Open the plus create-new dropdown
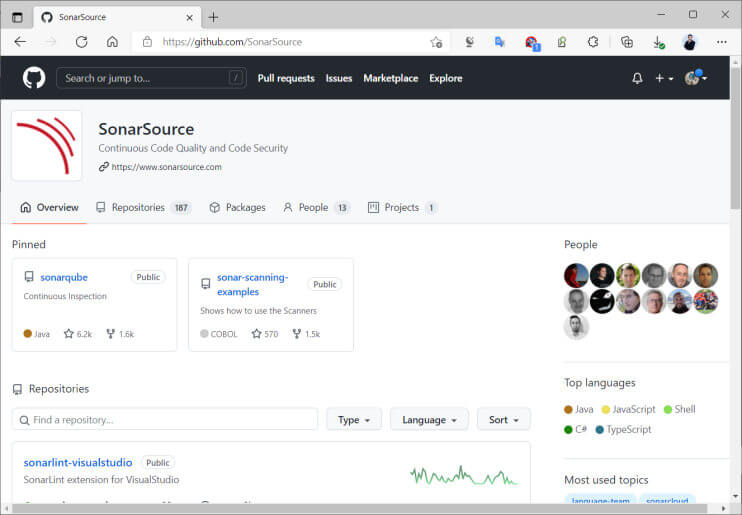 click(x=664, y=78)
